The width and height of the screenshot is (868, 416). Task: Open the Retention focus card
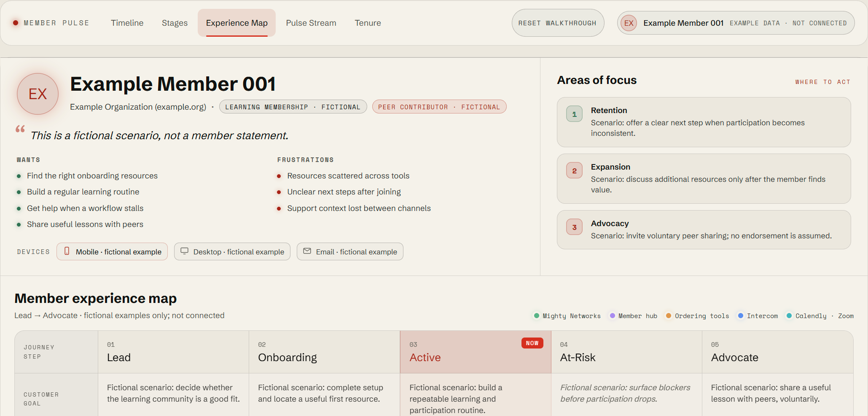point(704,122)
